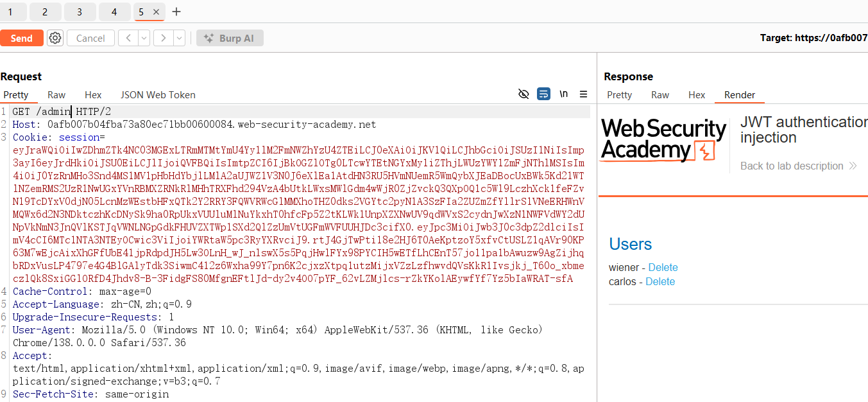Click the Accept-Language header line

coord(102,304)
